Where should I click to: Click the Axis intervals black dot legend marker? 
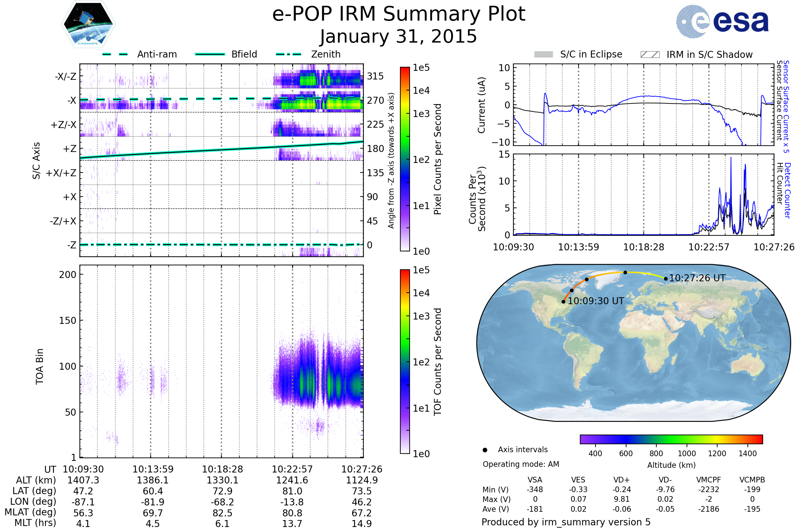(x=485, y=450)
